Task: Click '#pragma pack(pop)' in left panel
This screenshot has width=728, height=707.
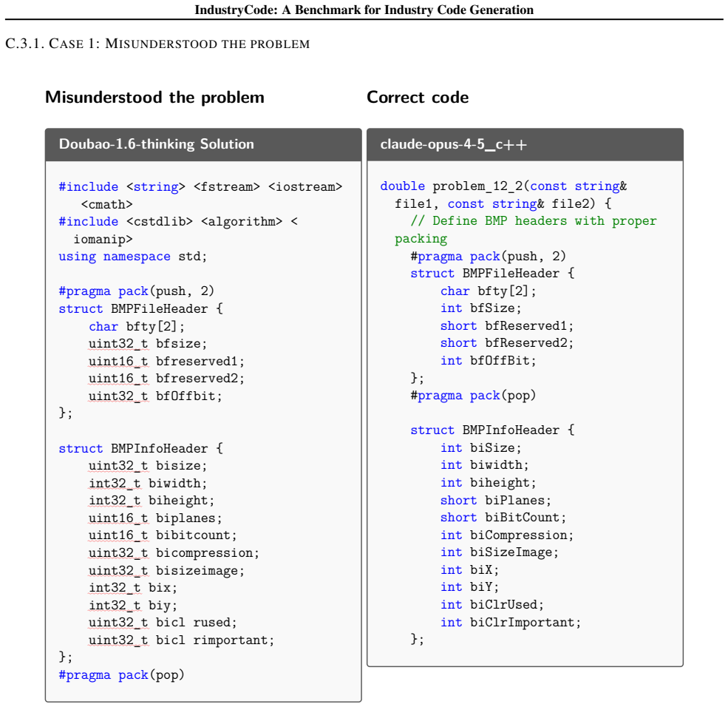Action: (x=122, y=675)
